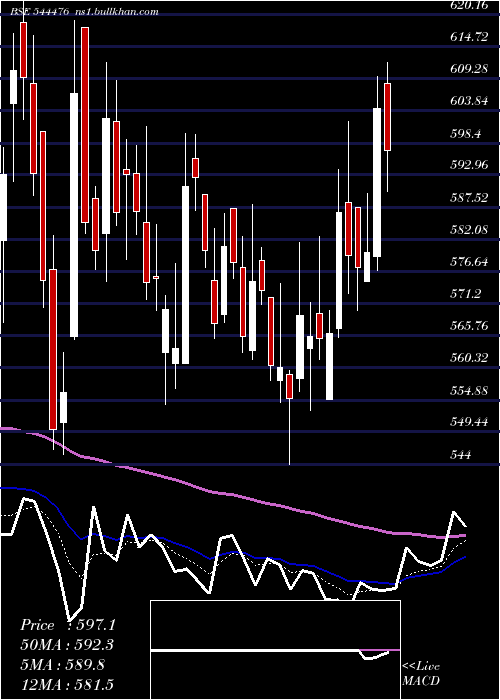This screenshot has width=500, height=700.
Task: Select the 565.76 price axis label
Action: [469, 326]
